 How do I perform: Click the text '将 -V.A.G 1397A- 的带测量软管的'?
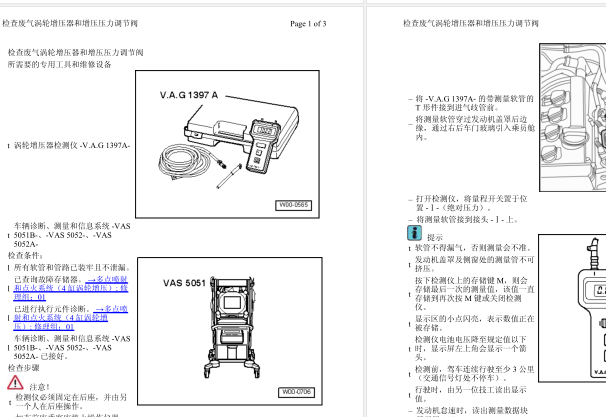pyautogui.click(x=475, y=99)
